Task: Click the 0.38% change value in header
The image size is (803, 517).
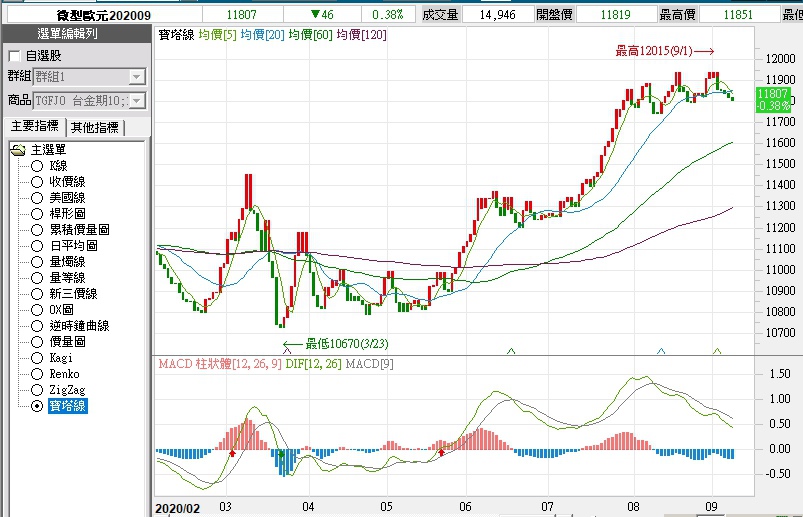Action: click(388, 14)
